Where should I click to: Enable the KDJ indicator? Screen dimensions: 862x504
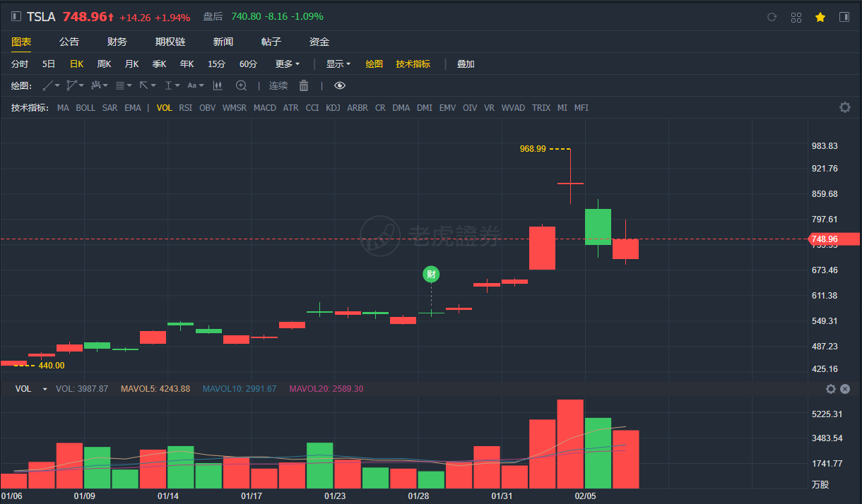point(333,108)
